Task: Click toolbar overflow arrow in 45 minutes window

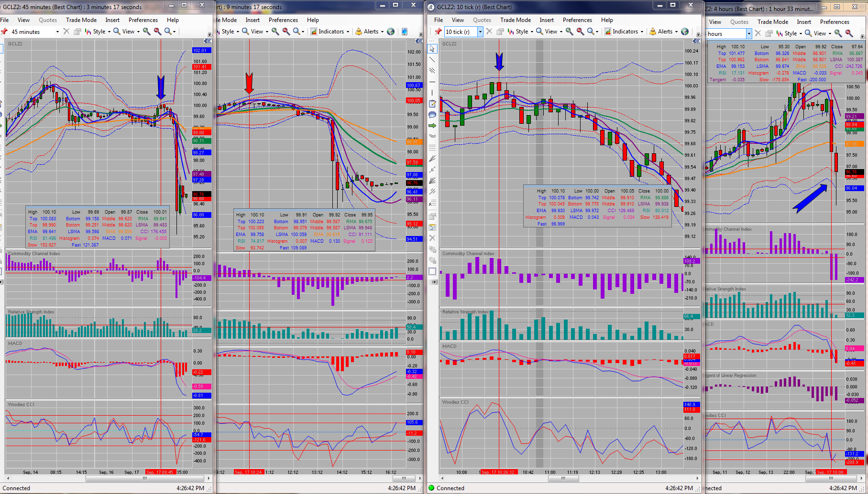Action: click(x=209, y=34)
